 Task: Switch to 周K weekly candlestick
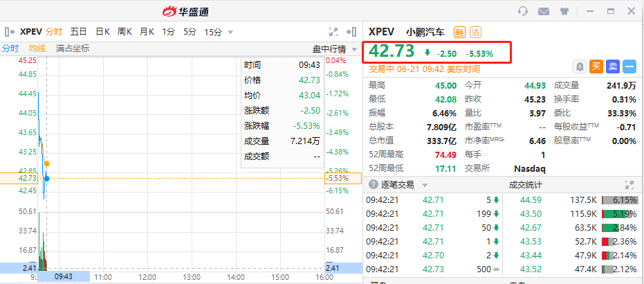[x=125, y=32]
